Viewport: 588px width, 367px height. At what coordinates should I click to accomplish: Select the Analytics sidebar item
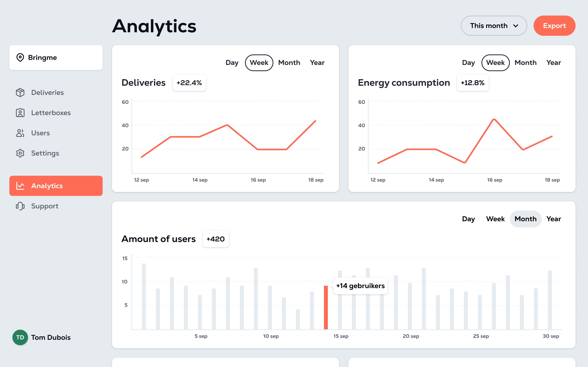(56, 186)
